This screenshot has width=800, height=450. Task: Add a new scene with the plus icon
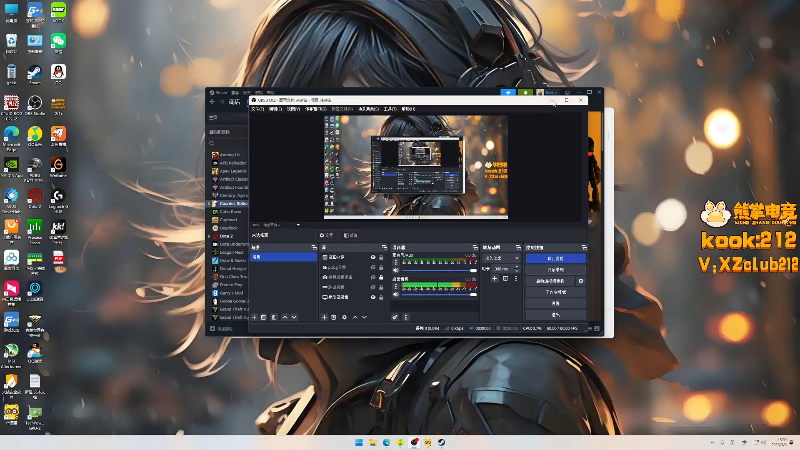coord(254,317)
